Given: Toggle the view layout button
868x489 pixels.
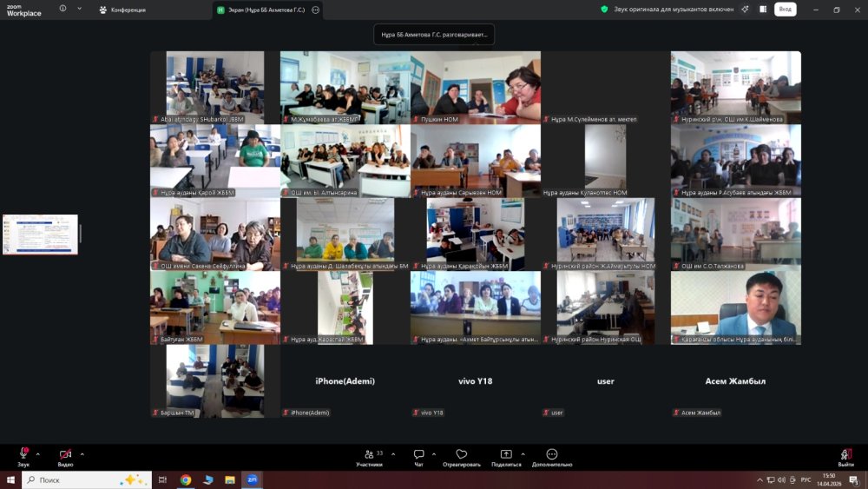Looking at the screenshot, I should [x=763, y=10].
